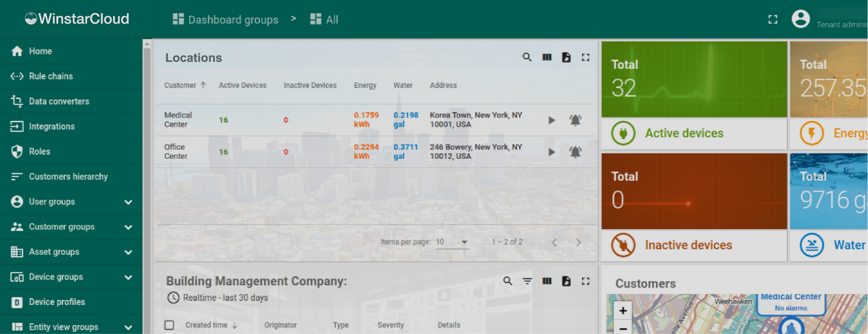Click the search icon in Locations widget

(527, 57)
